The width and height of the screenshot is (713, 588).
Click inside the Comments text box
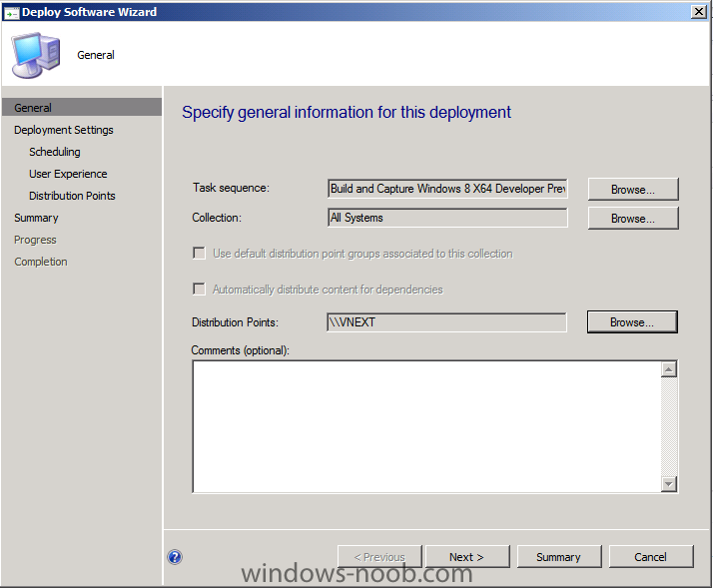pyautogui.click(x=426, y=426)
